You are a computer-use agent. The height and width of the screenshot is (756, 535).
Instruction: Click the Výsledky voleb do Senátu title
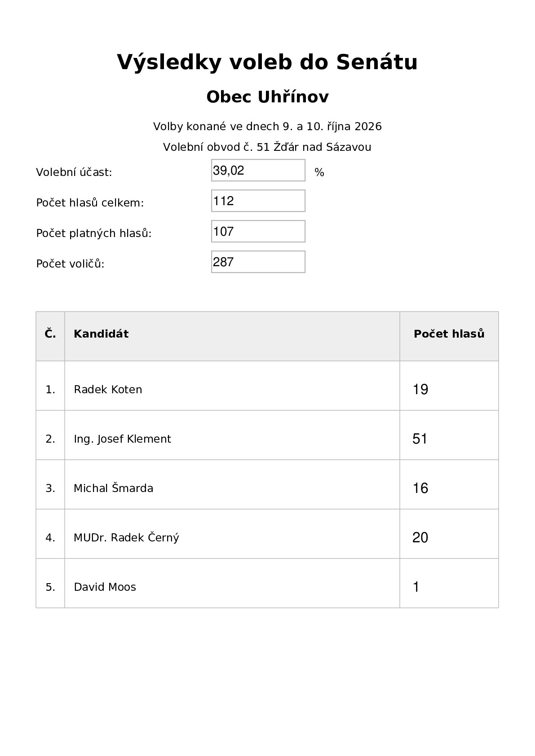click(x=267, y=62)
